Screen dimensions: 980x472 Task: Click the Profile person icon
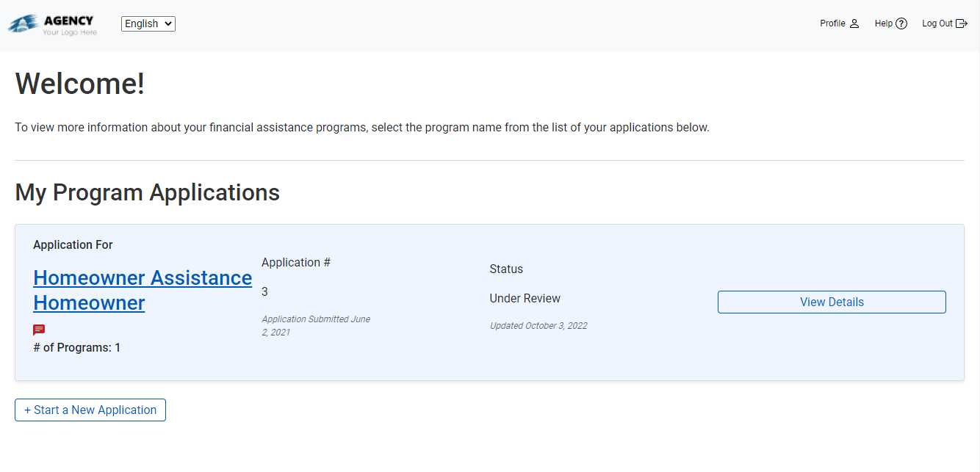click(x=854, y=23)
